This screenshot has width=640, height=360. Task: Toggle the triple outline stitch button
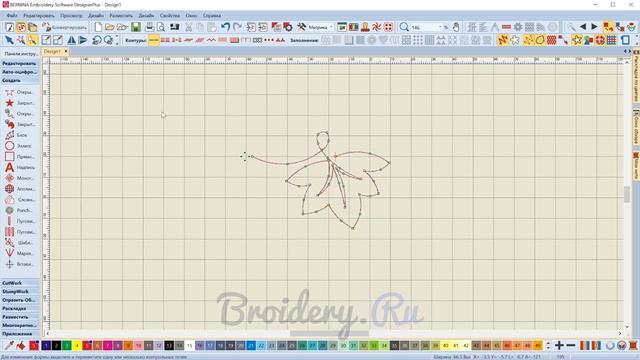165,40
